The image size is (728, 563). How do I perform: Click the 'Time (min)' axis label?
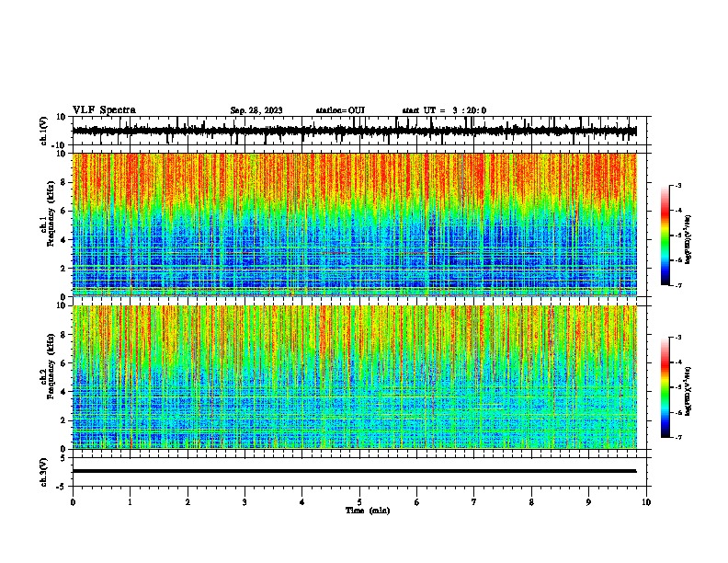(368, 511)
